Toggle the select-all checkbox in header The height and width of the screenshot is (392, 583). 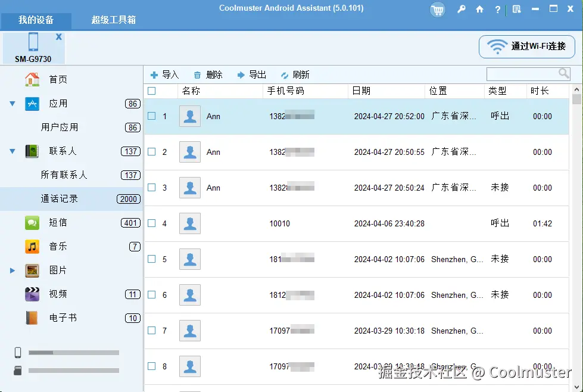(152, 91)
